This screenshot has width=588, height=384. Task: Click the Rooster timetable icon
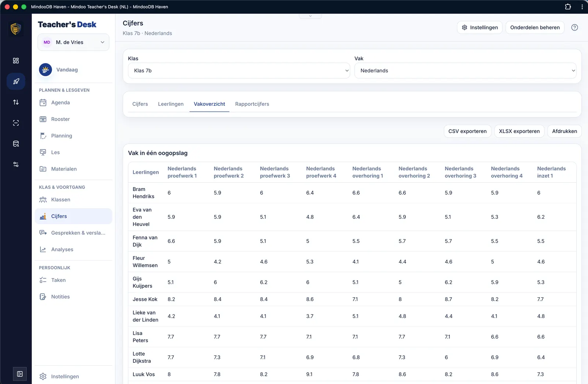click(43, 119)
